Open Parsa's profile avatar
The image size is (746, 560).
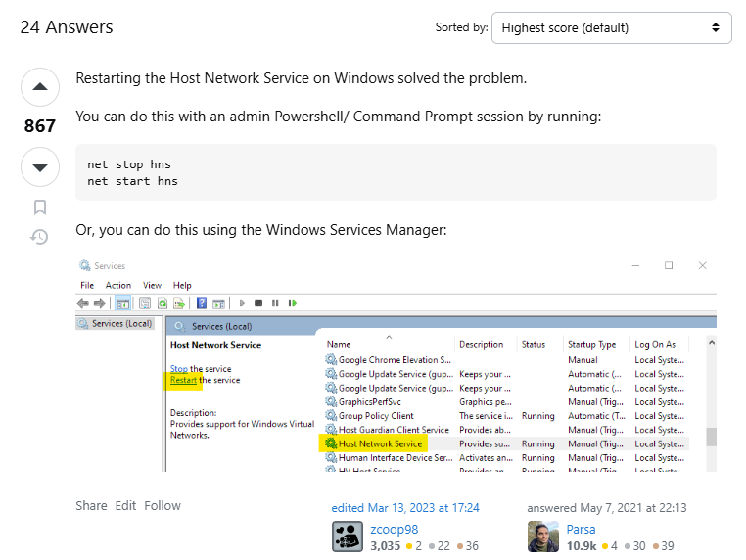click(x=543, y=537)
